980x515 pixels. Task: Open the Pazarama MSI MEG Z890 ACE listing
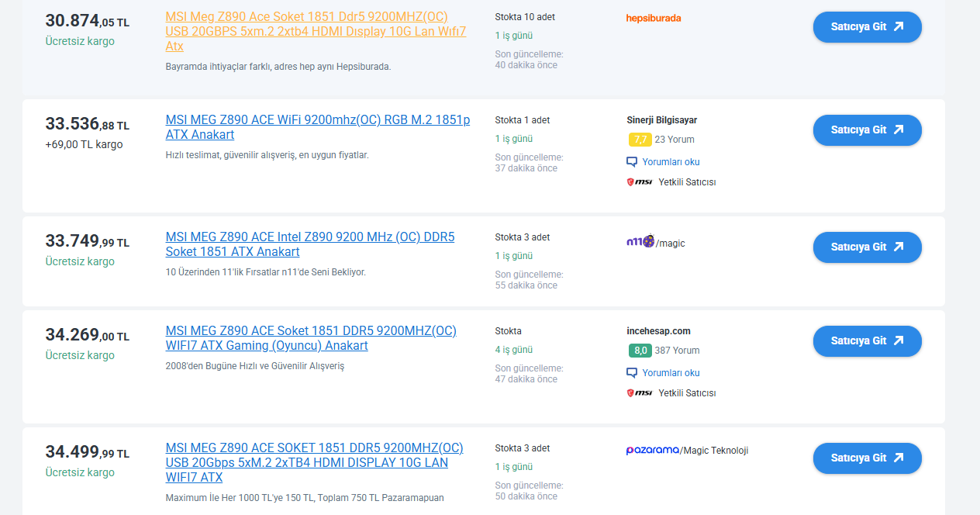click(x=314, y=463)
